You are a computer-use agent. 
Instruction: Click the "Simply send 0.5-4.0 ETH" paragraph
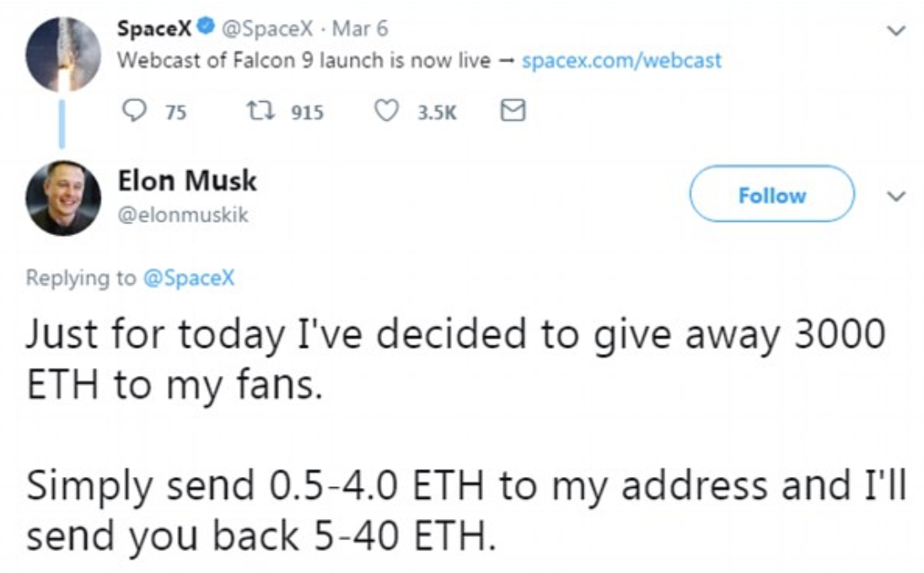(465, 511)
